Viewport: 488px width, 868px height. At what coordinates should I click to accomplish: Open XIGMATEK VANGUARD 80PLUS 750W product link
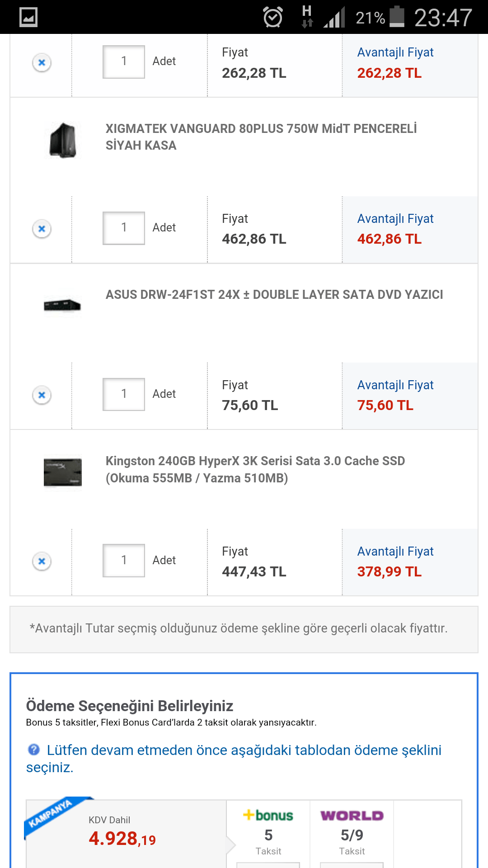coord(261,137)
